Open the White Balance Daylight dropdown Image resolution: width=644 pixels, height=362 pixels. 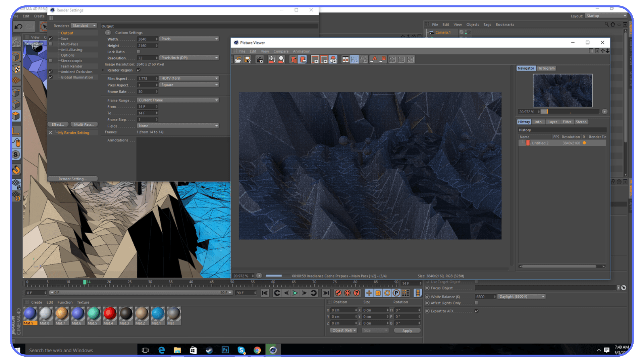point(521,296)
